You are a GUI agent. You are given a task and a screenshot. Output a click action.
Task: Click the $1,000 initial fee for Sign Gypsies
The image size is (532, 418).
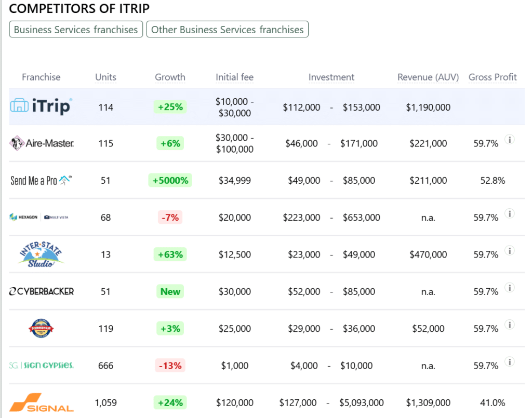234,366
